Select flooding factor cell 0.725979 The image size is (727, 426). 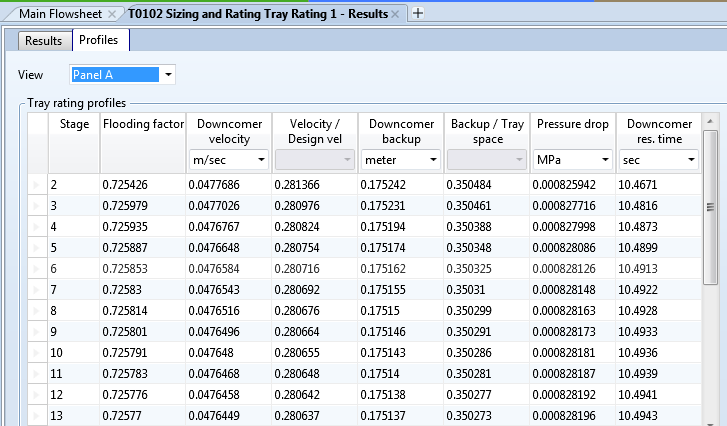[x=143, y=206]
